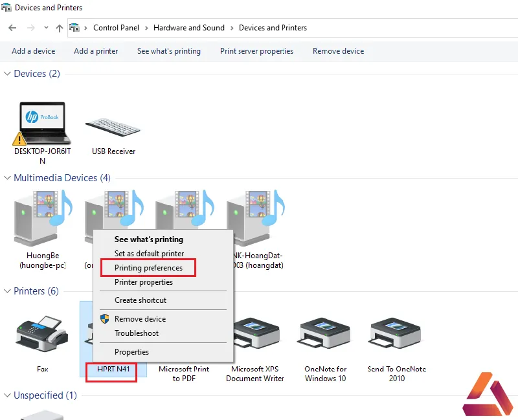Expand the chevron after Hardware and Sound breadcrumb
518x420 pixels.
232,28
